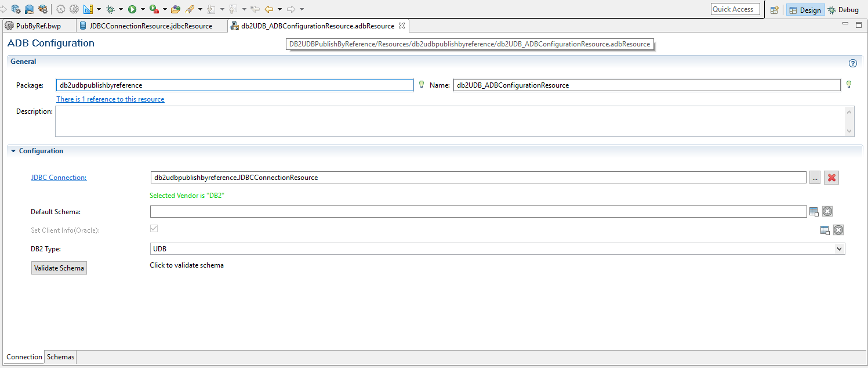Click the yellow Back arrow icon
Screen dimensions: 868x368
pos(269,9)
